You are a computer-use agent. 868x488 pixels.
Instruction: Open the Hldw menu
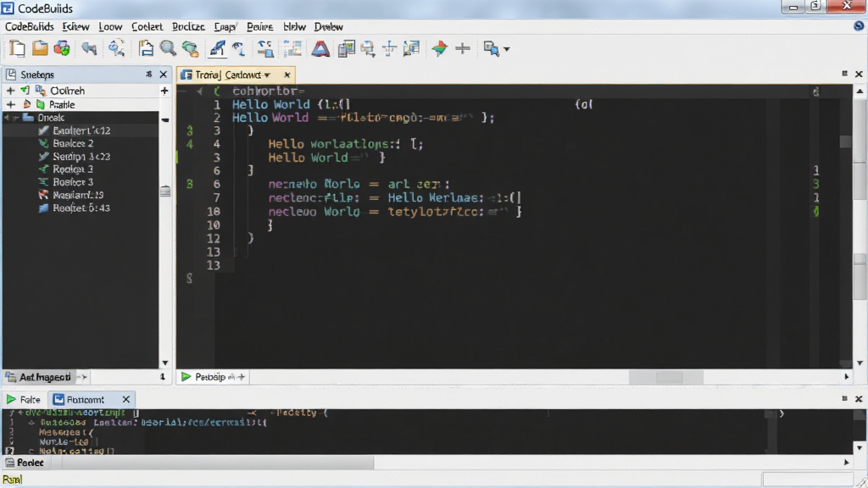coord(294,26)
